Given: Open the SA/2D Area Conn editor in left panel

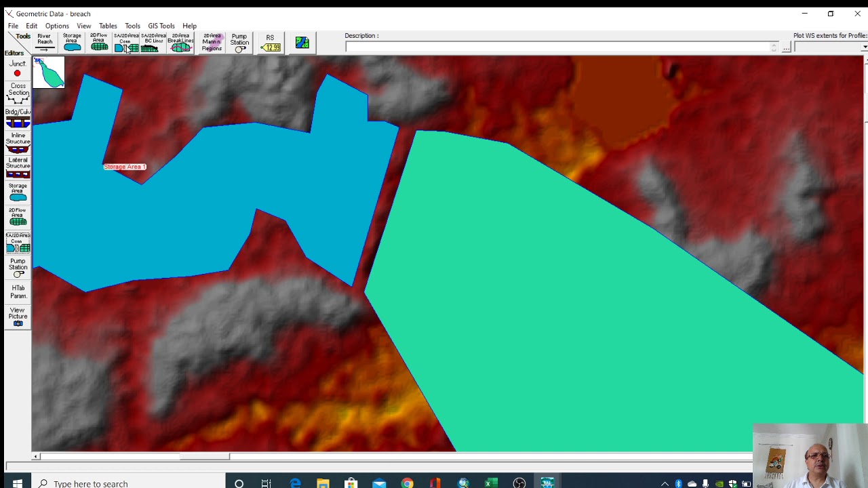Looking at the screenshot, I should coord(18,243).
